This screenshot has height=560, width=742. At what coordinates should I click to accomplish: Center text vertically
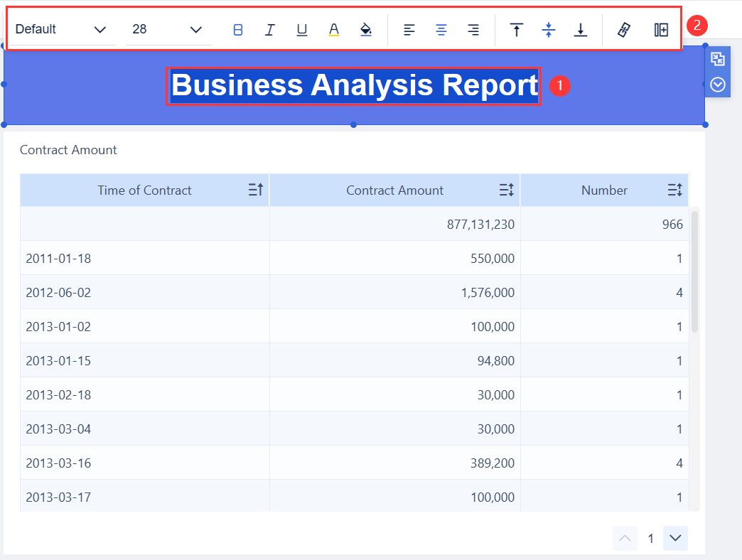[x=549, y=29]
